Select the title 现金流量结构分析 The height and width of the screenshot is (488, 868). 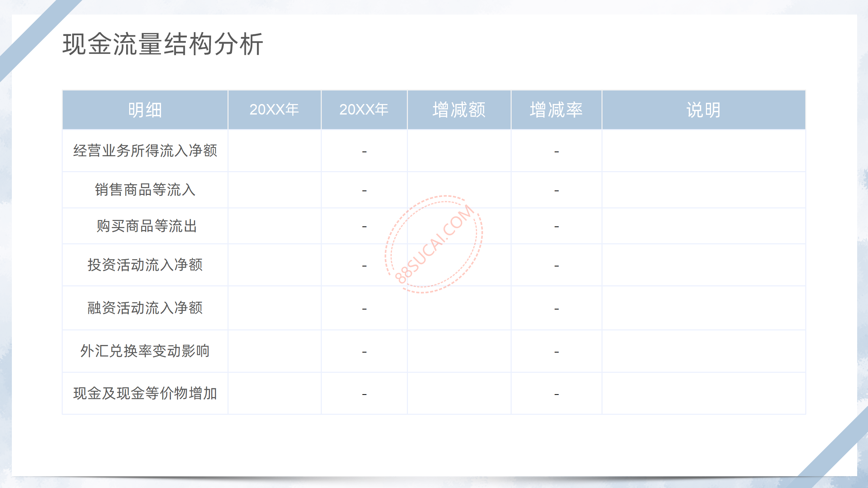click(163, 44)
